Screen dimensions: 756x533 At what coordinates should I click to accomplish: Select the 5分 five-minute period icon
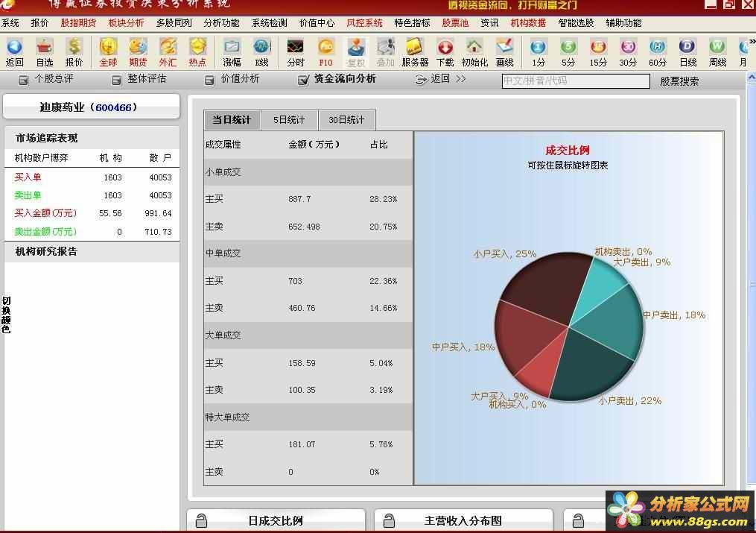(568, 53)
